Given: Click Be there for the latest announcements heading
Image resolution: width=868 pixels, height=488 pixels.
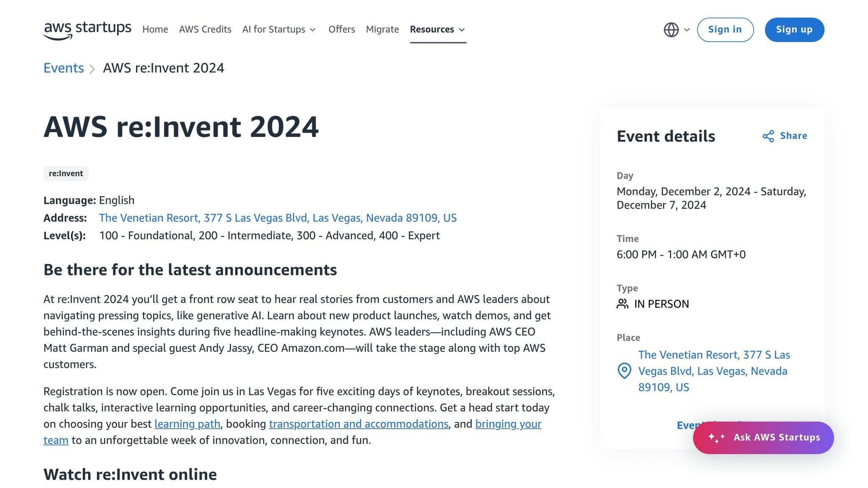Looking at the screenshot, I should 190,270.
